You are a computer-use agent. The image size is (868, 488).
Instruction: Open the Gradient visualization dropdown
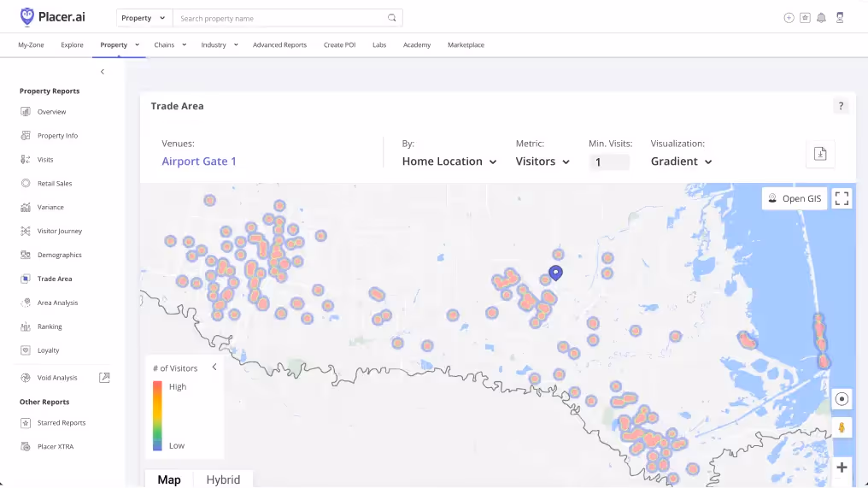681,162
